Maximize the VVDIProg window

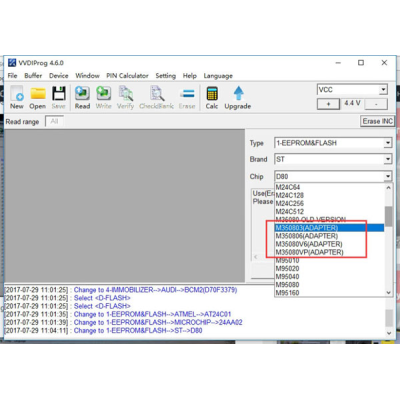click(361, 63)
